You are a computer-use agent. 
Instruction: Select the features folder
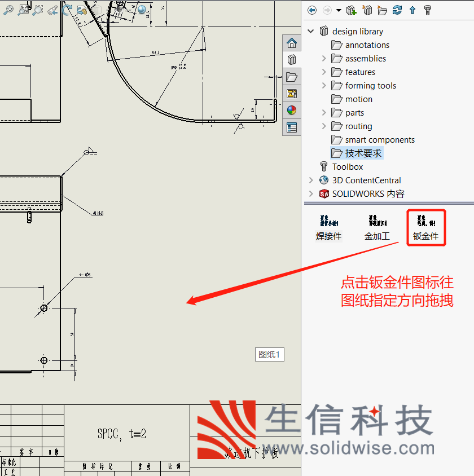(x=353, y=72)
